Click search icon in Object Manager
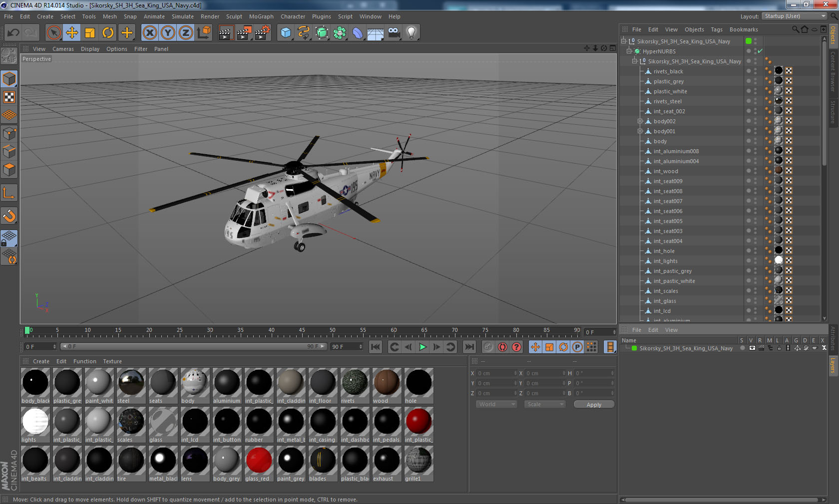This screenshot has width=839, height=504. 796,29
